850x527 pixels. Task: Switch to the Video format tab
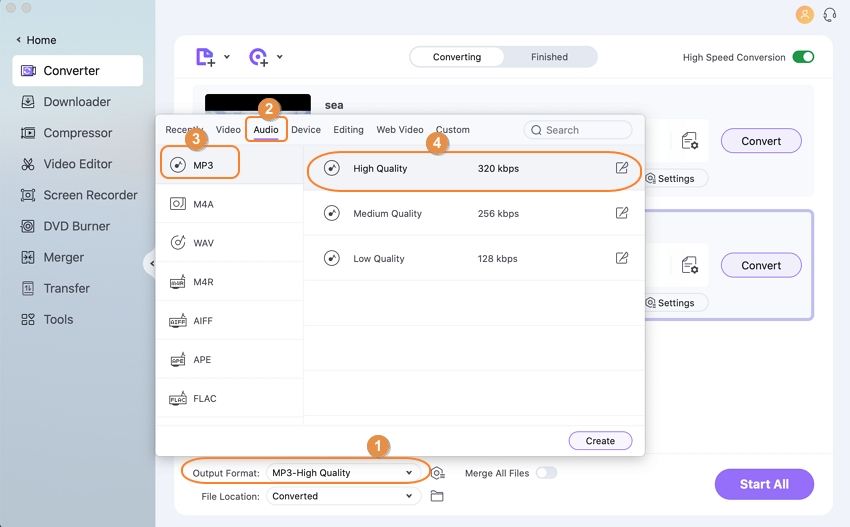[228, 130]
